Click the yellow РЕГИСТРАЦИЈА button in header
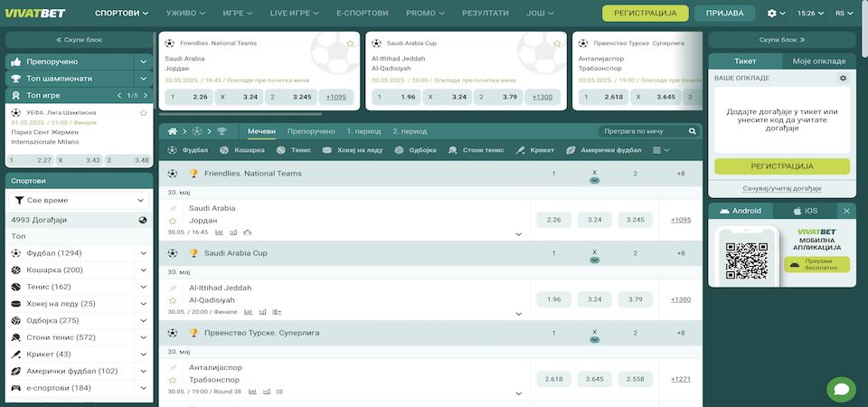This screenshot has height=407, width=868. [x=646, y=14]
